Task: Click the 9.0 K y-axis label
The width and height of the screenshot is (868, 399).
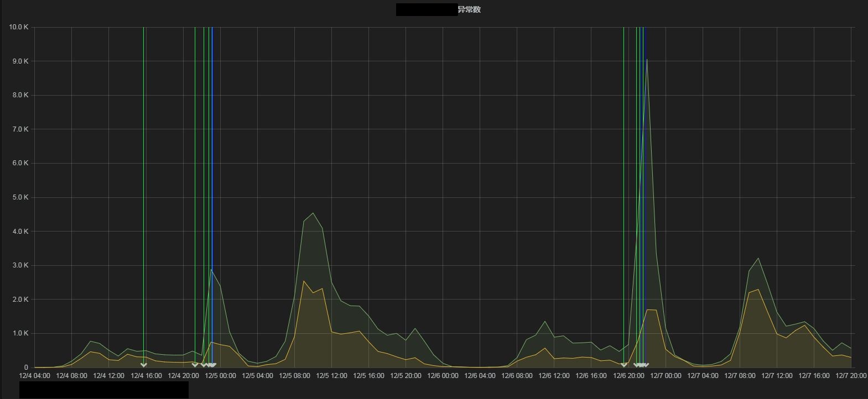Action: click(x=20, y=61)
